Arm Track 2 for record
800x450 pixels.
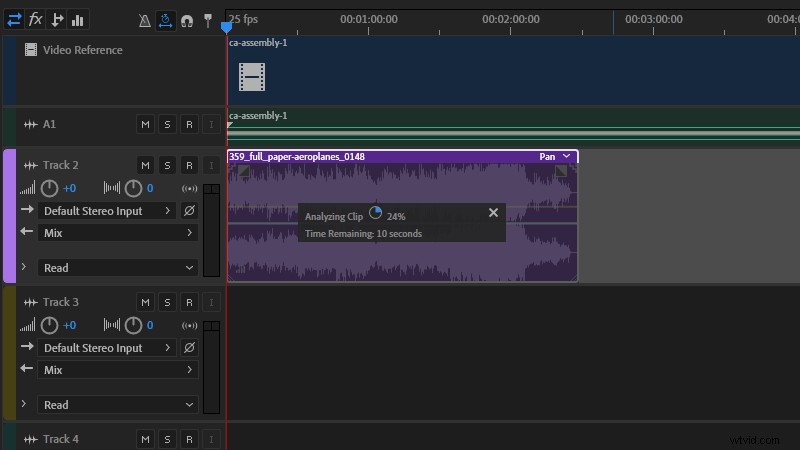tap(189, 165)
